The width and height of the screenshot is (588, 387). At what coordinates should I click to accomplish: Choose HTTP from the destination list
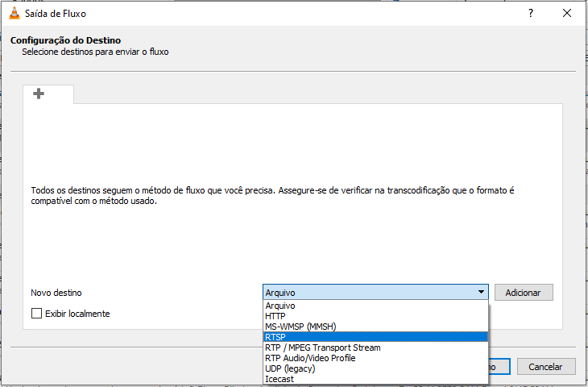pos(375,316)
